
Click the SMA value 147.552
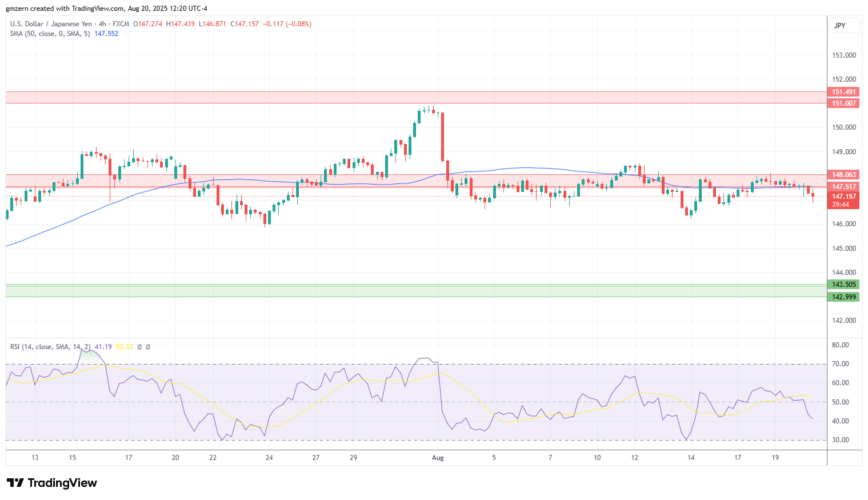(x=106, y=34)
